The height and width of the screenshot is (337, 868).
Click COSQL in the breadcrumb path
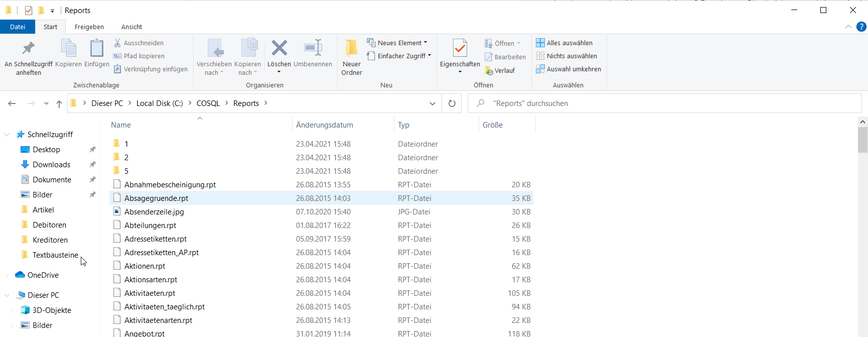[x=208, y=103]
